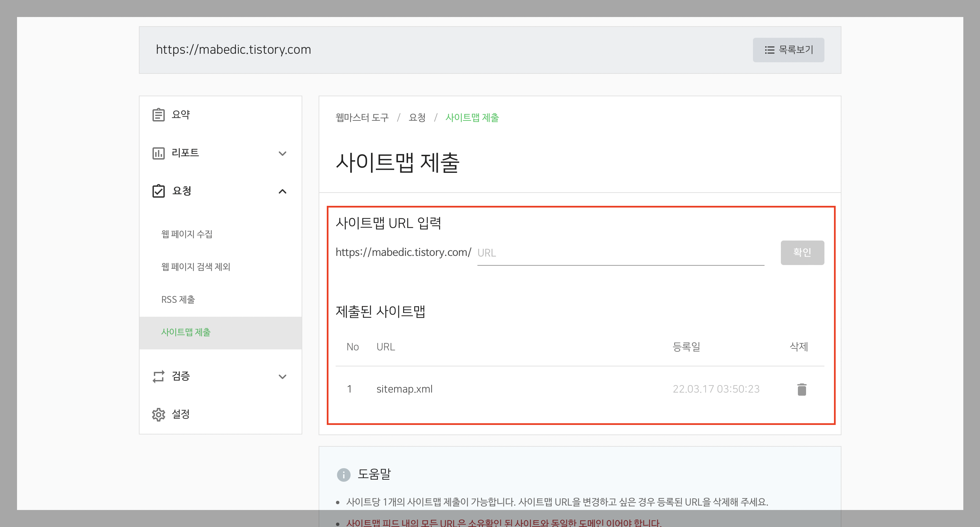
Task: Open 설정 via the gear icon
Action: coord(158,414)
